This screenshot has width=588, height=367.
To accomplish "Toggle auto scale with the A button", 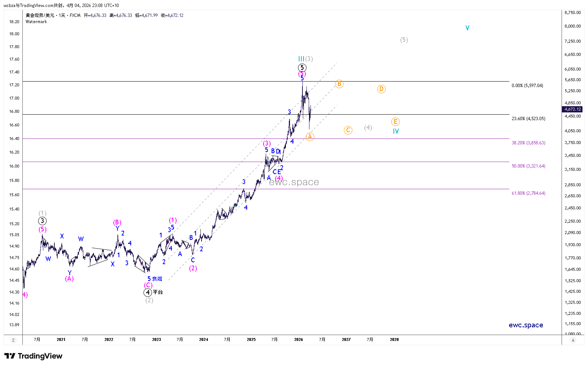I will [x=573, y=340].
